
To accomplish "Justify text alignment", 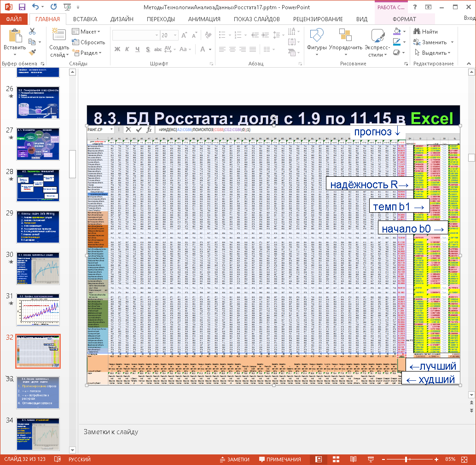I will 253,49.
